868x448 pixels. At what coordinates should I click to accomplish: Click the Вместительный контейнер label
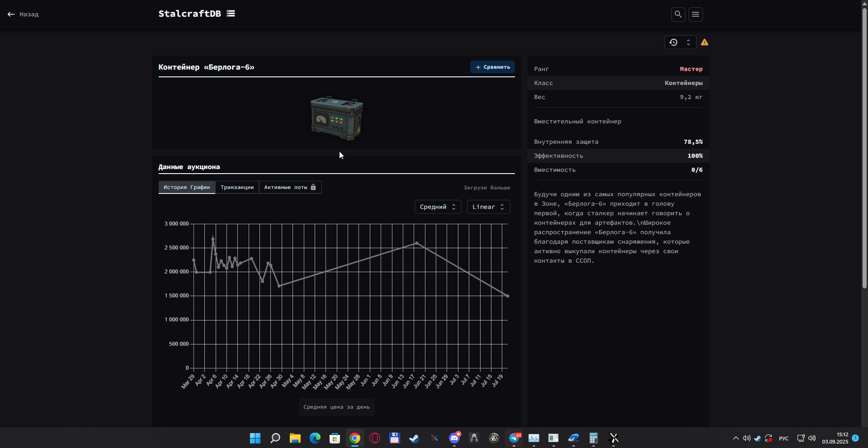pyautogui.click(x=577, y=121)
